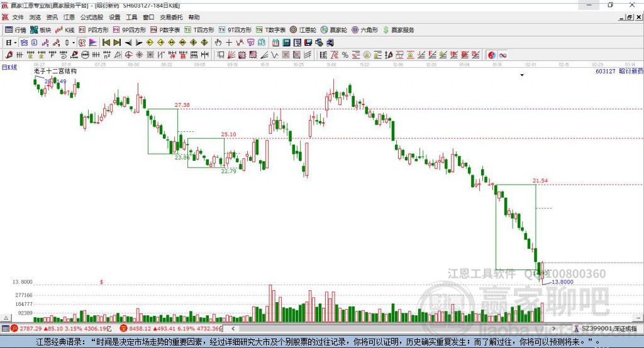Click the red fan lines tool icon
This screenshot has width=644, height=348.
(x=231, y=55)
